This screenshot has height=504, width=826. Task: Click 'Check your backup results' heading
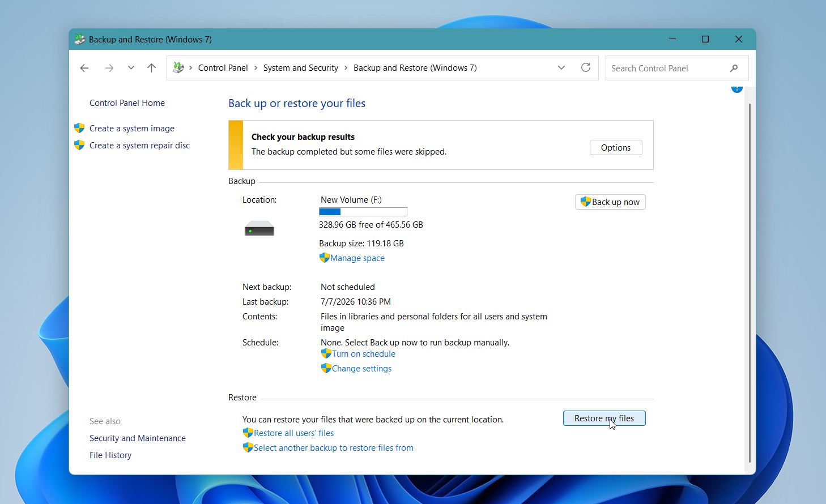click(x=303, y=137)
